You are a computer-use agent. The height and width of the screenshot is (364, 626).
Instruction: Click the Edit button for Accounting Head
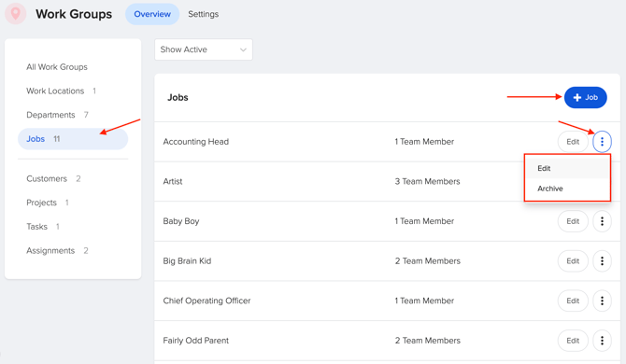tap(573, 142)
